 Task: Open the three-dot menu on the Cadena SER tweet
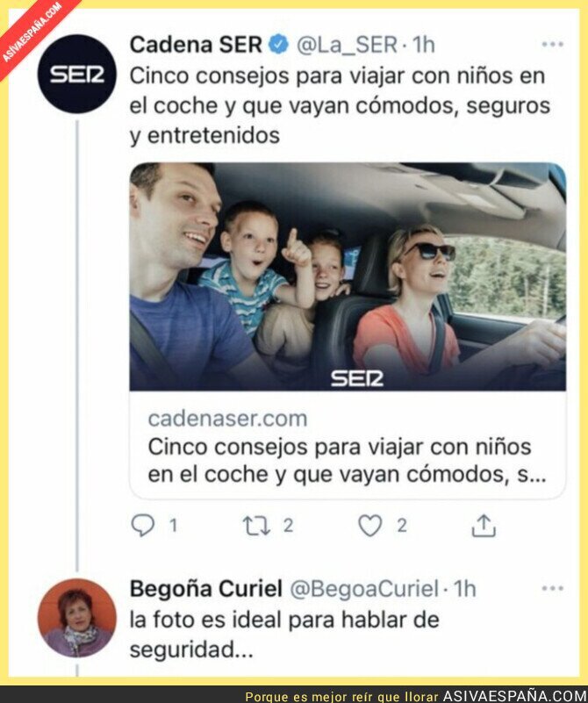coord(552,45)
